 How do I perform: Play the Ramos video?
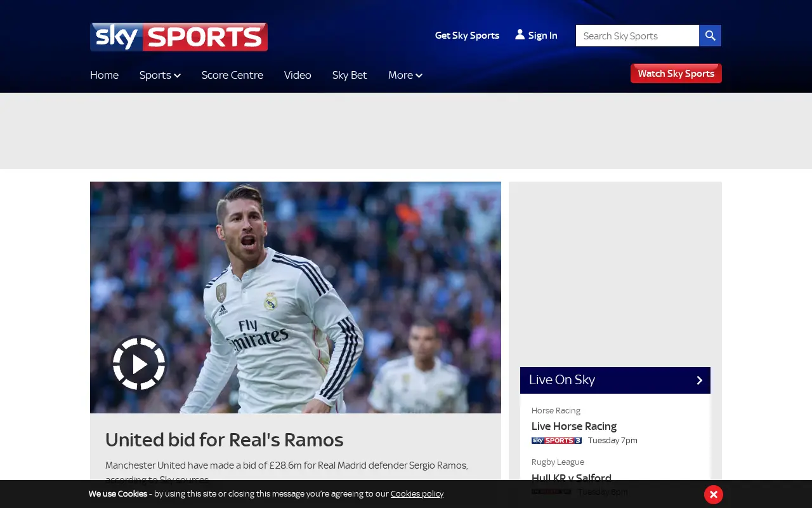click(139, 364)
